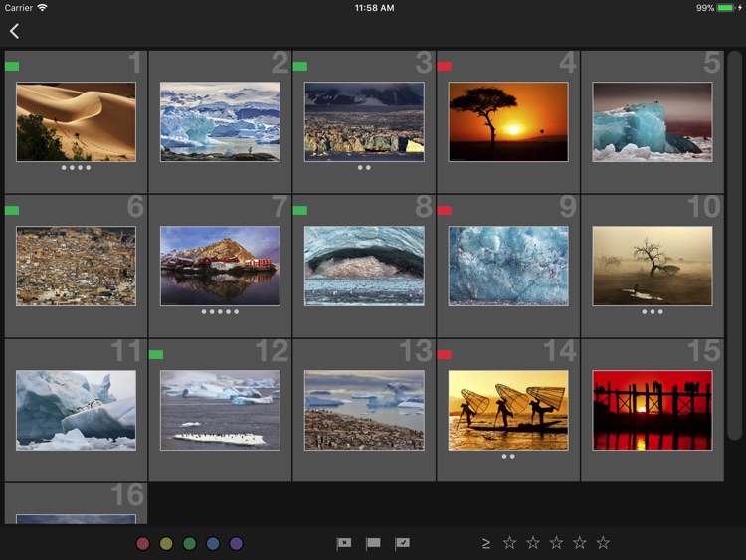Select the picked flag filter

point(402,543)
